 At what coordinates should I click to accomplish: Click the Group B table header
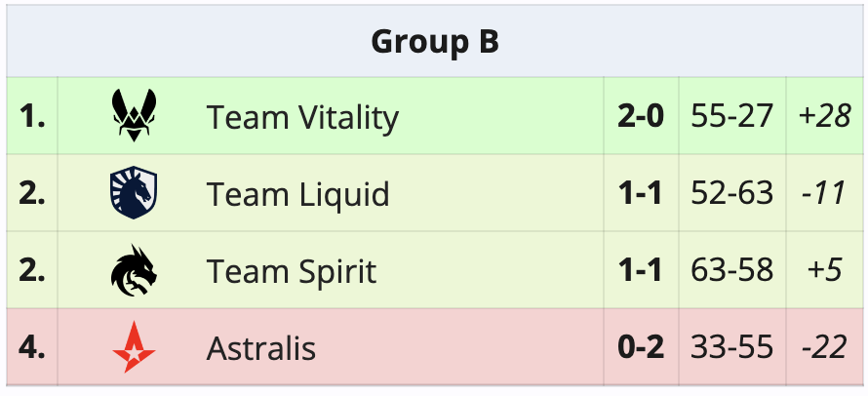tap(435, 42)
